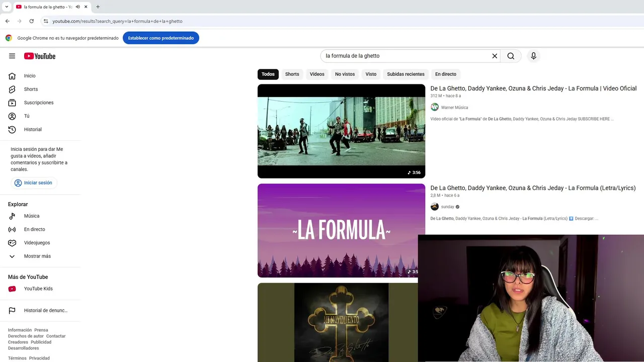Viewport: 644px width, 362px height.
Task: Open La Formula Video Oficial title
Action: pyautogui.click(x=533, y=88)
